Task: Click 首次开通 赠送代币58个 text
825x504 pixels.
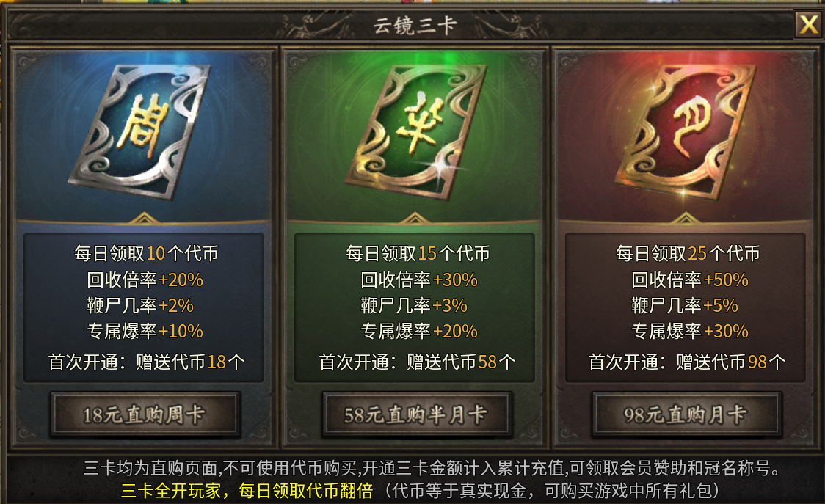Action: [x=417, y=362]
